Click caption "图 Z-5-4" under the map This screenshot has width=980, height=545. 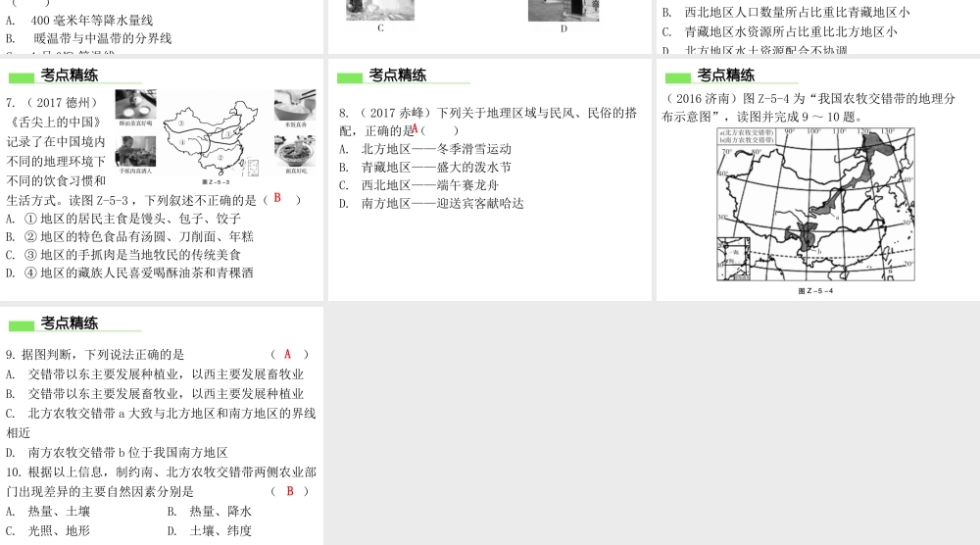click(815, 291)
